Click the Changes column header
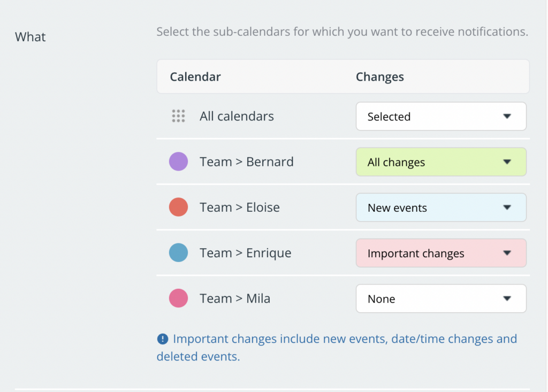This screenshot has width=548, height=392. 379,77
